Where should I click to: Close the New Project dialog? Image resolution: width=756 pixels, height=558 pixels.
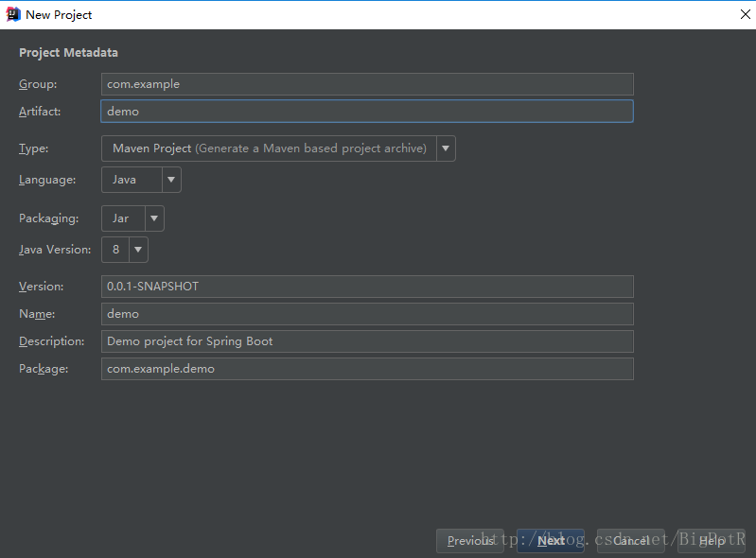coord(745,14)
